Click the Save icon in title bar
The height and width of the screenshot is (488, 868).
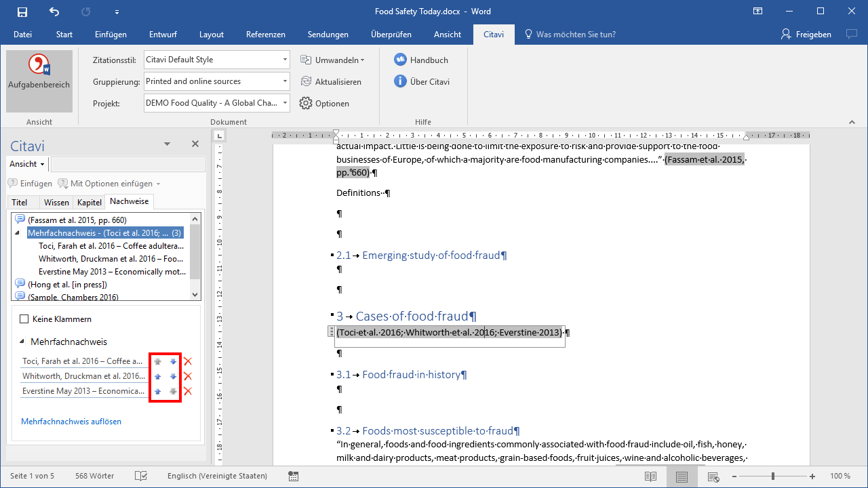[22, 12]
